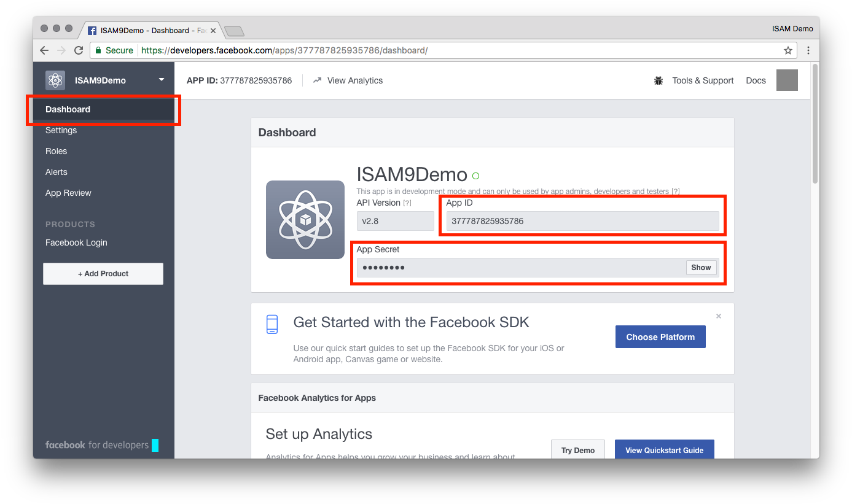Screen dimensions: 852x504
Task: Click View Quickstart Guide button
Action: 664,451
